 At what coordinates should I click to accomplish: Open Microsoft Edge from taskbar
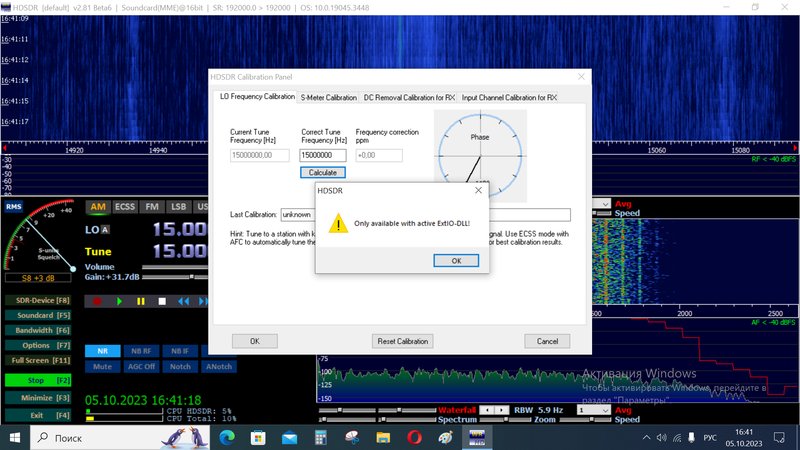(227, 438)
